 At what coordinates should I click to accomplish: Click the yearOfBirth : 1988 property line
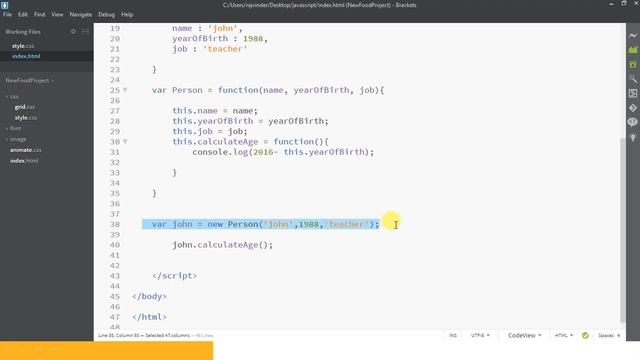pos(220,38)
